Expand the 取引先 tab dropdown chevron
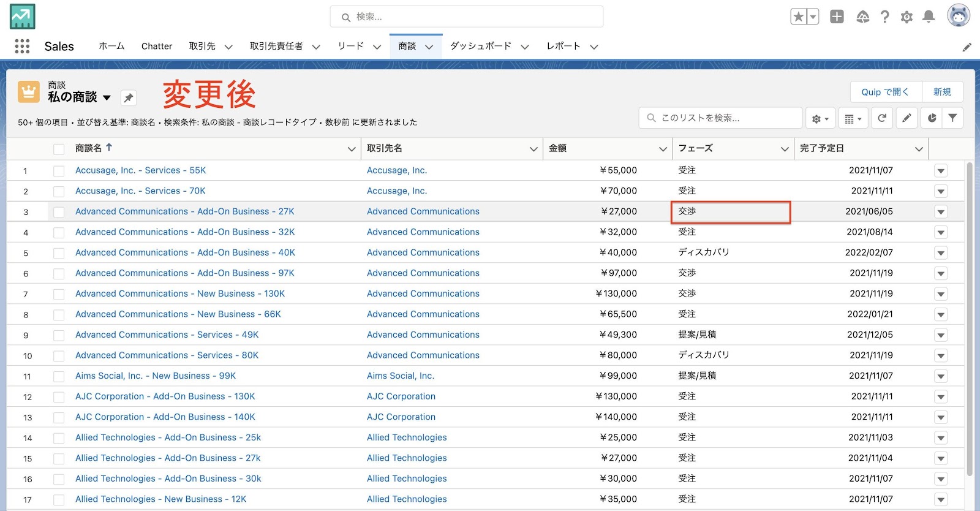 pyautogui.click(x=228, y=47)
